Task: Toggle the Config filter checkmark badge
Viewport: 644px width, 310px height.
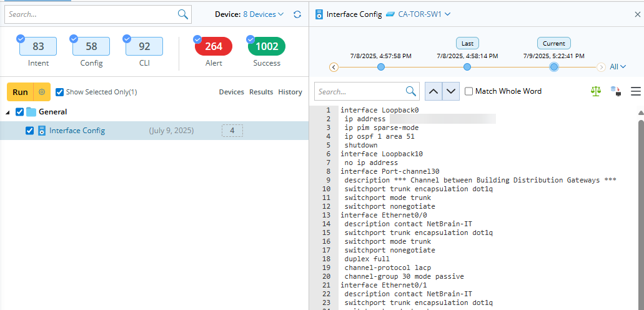Action: click(x=74, y=39)
